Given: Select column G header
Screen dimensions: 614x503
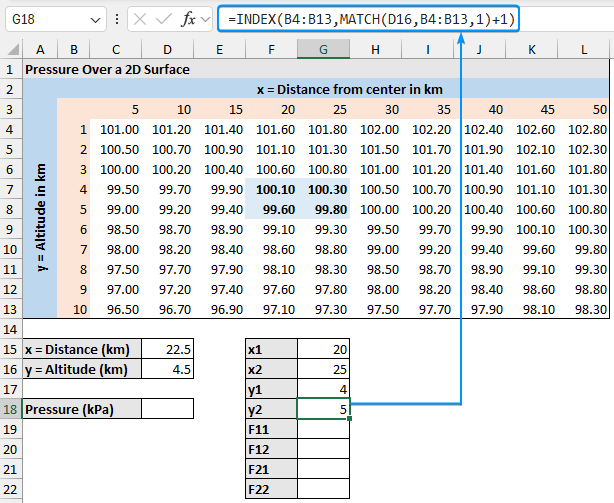Looking at the screenshot, I should 323,49.
